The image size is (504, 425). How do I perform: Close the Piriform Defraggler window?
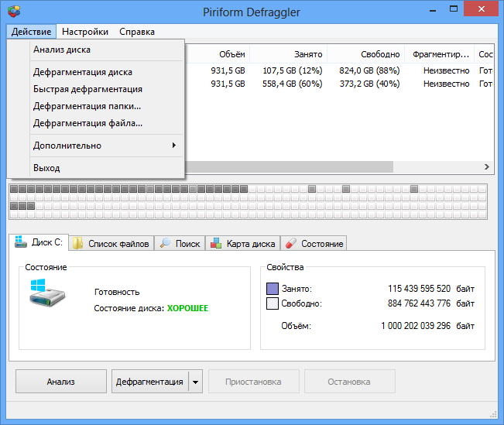pos(482,9)
